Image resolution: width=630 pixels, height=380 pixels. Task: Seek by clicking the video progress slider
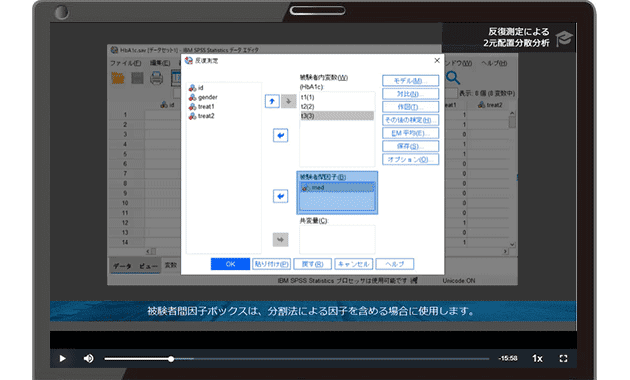[x=297, y=359]
